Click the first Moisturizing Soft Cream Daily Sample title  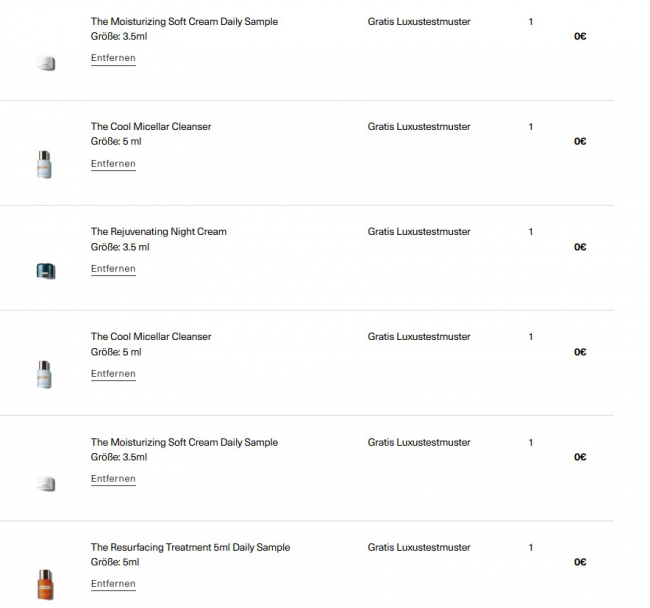pyautogui.click(x=184, y=22)
